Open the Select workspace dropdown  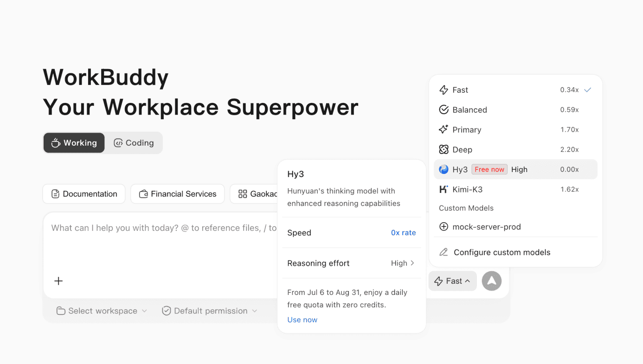pos(102,311)
